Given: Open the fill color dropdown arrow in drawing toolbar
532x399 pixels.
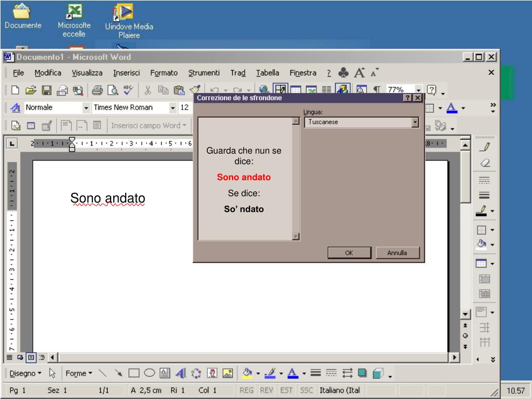Looking at the screenshot, I should (x=258, y=374).
